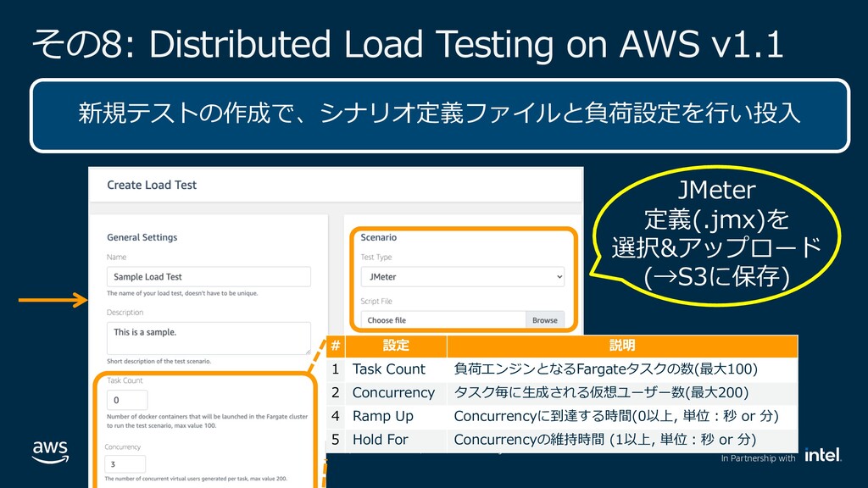Image resolution: width=868 pixels, height=488 pixels.
Task: Click the 'Task Count' cell in the table
Action: click(x=396, y=369)
